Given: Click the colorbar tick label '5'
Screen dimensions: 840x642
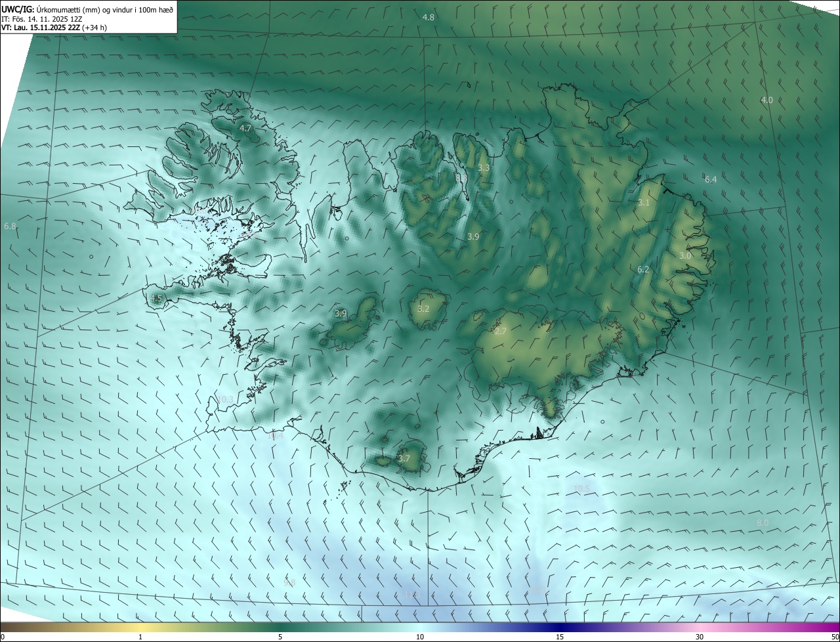Looking at the screenshot, I should (280, 637).
